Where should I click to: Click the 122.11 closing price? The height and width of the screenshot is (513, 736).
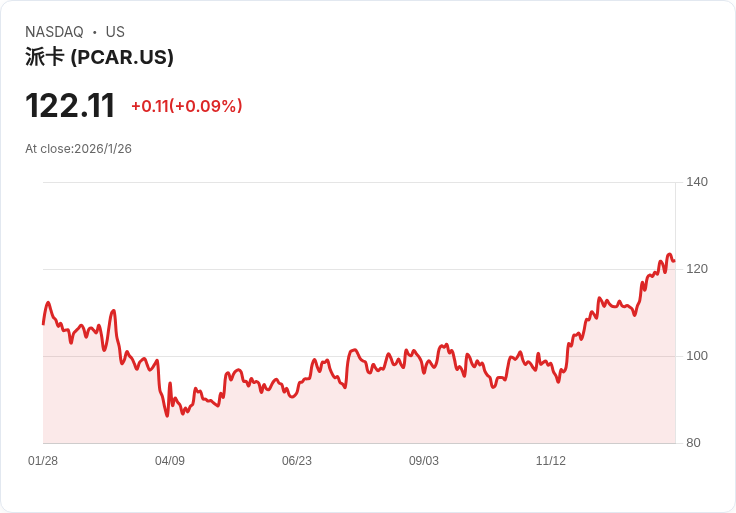coord(70,106)
